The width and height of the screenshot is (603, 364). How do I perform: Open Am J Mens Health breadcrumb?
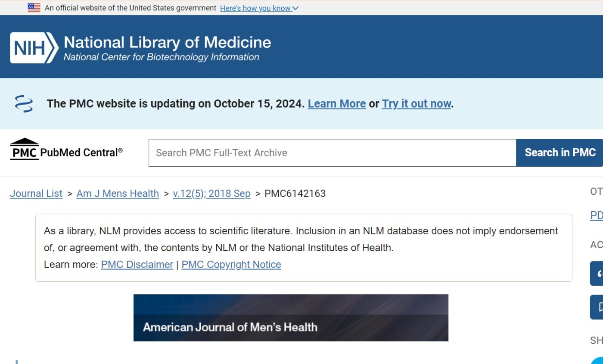(x=118, y=194)
